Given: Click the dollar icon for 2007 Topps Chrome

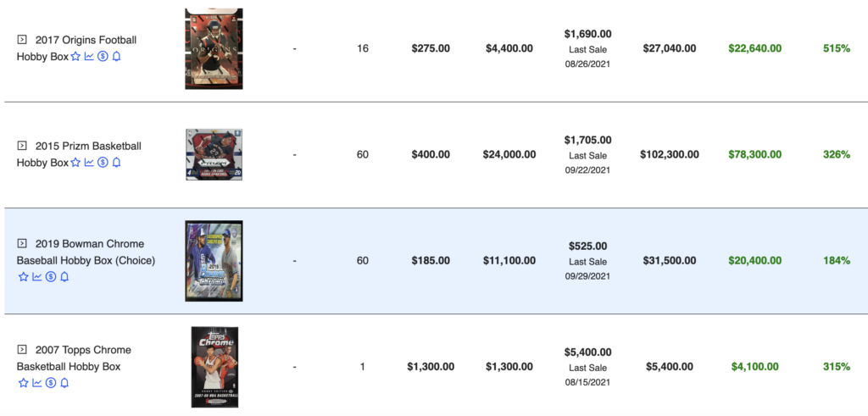Looking at the screenshot, I should [x=51, y=383].
